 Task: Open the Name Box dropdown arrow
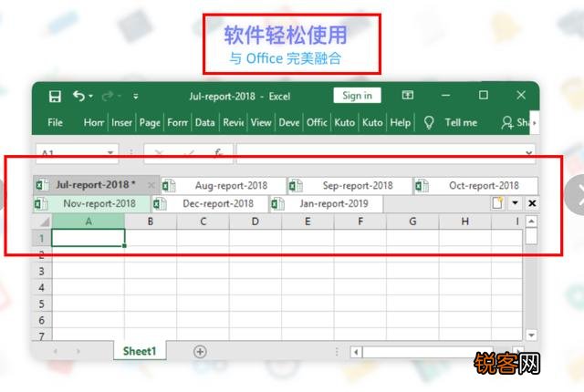[x=110, y=153]
